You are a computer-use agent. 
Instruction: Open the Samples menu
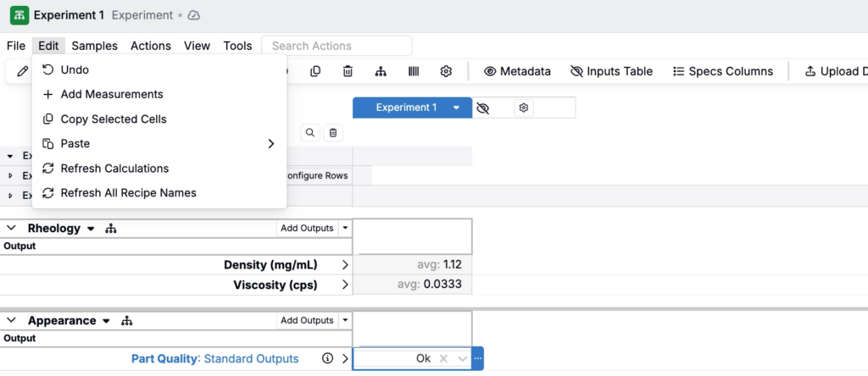[94, 46]
